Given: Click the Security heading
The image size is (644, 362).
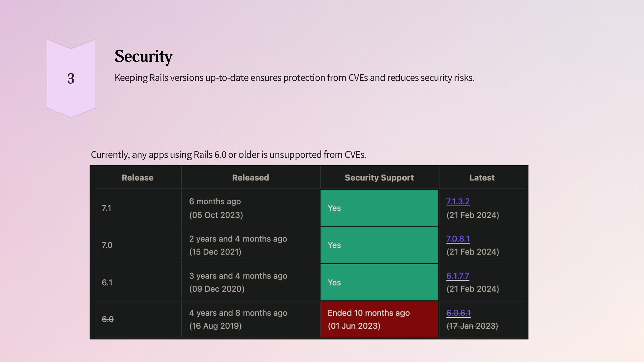Looking at the screenshot, I should pos(143,56).
